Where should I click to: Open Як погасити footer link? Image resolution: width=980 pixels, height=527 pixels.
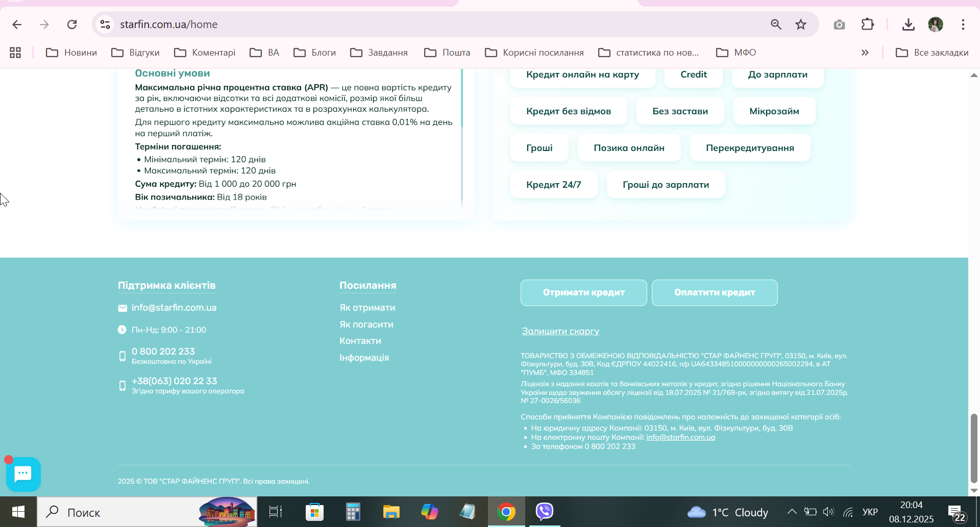(x=366, y=324)
